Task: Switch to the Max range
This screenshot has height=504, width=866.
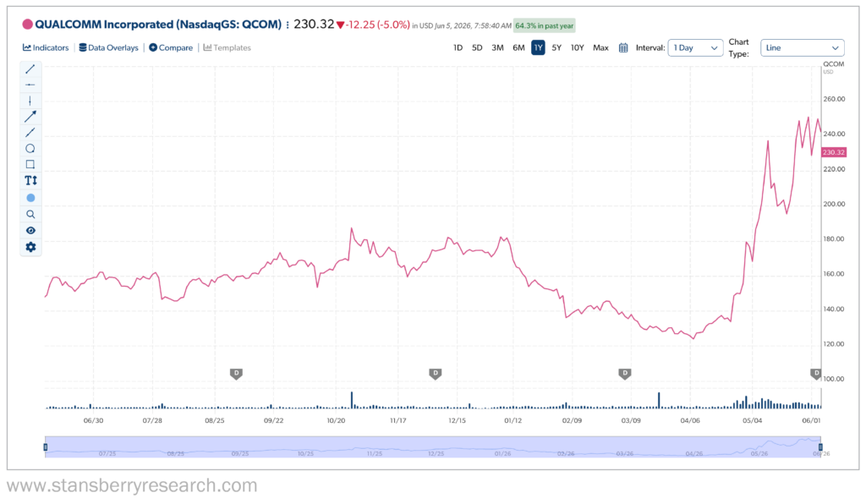Action: click(x=601, y=48)
